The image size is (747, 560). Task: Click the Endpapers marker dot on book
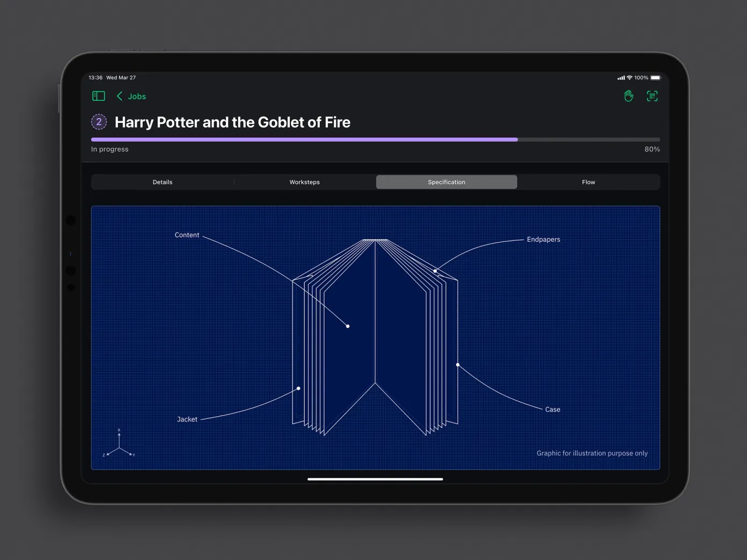[435, 271]
